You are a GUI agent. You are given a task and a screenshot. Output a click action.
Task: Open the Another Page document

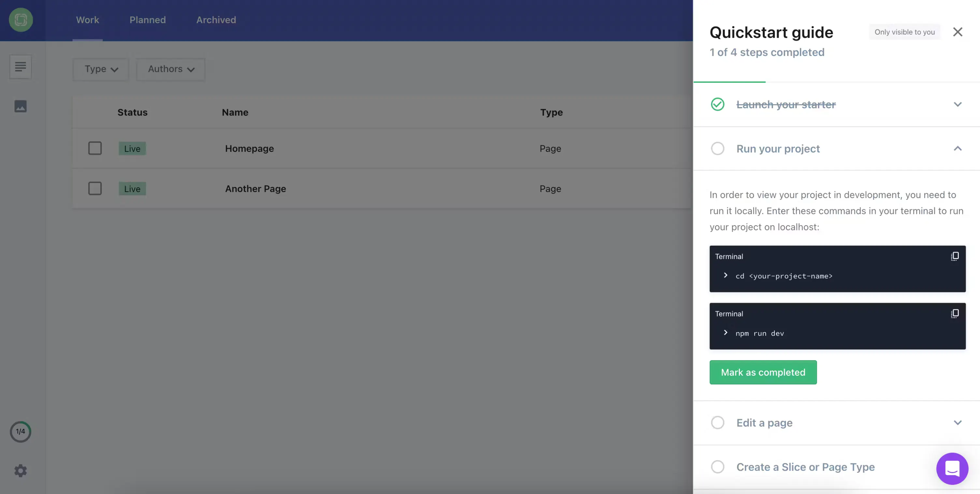tap(255, 189)
